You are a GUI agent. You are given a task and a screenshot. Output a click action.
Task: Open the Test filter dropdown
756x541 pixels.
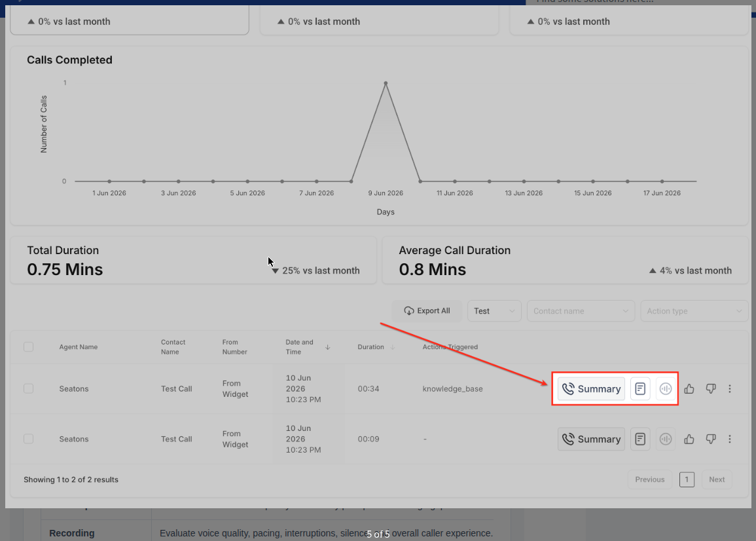494,311
